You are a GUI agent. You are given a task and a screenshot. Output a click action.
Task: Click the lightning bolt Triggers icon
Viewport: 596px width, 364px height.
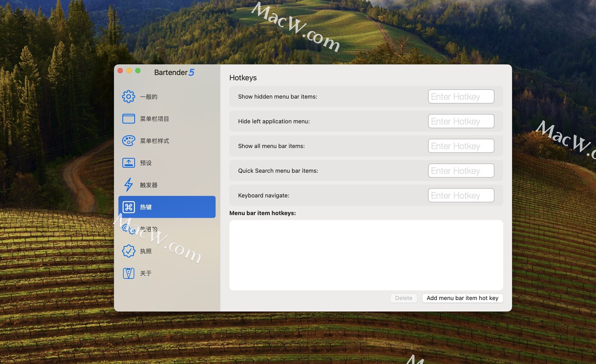[x=129, y=185]
